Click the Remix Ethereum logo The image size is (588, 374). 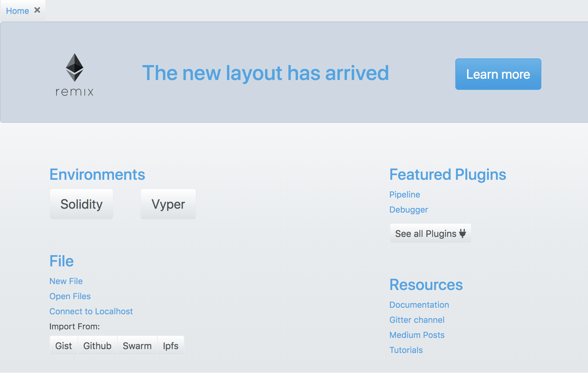75,75
